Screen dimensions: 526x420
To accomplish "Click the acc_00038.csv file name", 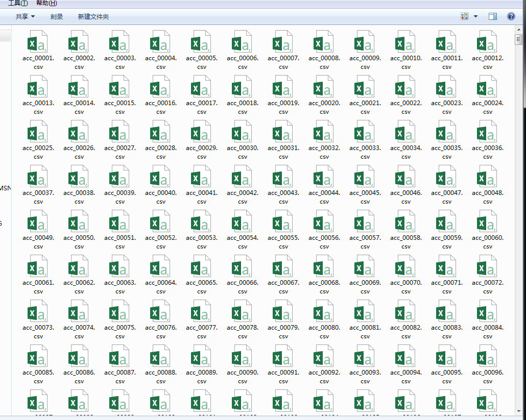I will coord(79,197).
